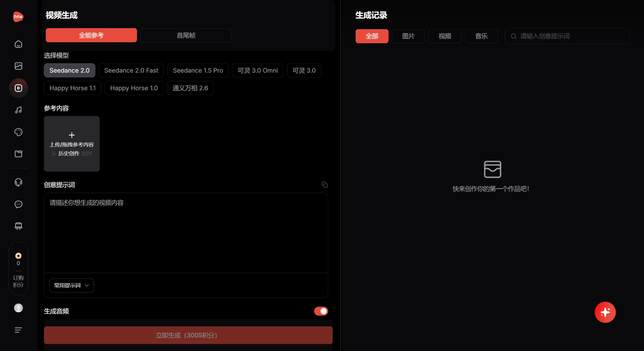The height and width of the screenshot is (351, 644).
Task: Click the gold credits coin icon
Action: click(x=19, y=255)
